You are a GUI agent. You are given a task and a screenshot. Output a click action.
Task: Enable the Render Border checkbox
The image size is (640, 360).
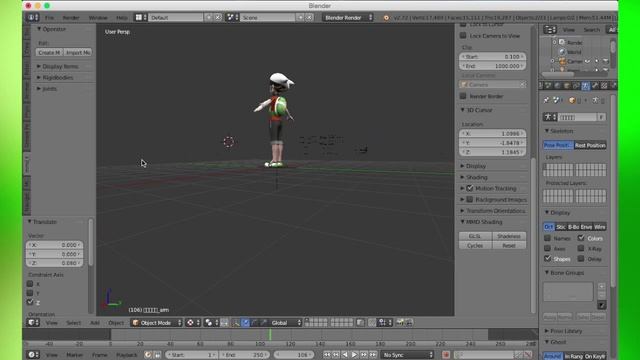coord(463,96)
